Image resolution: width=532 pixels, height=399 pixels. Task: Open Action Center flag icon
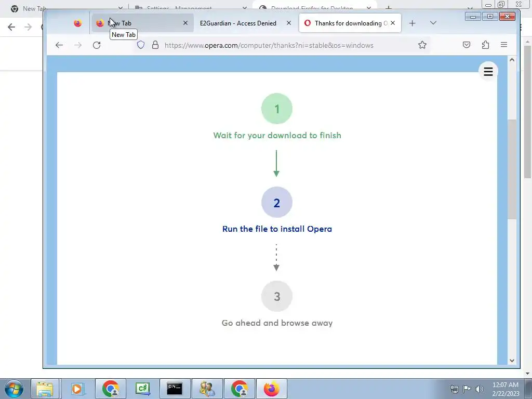point(467,389)
